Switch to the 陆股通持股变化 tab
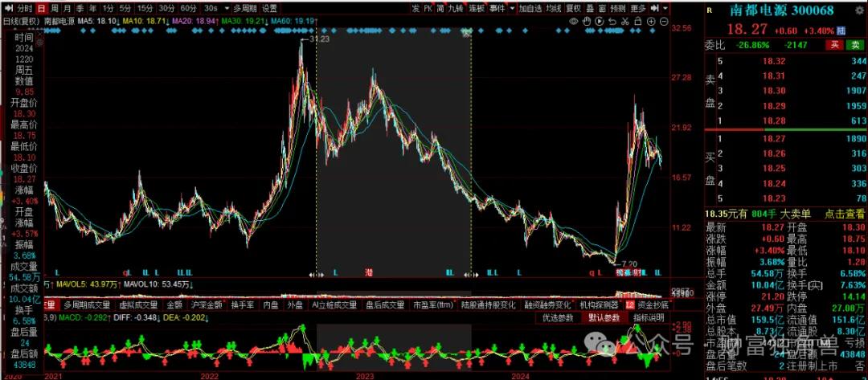This screenshot has width=868, height=380. 488,304
